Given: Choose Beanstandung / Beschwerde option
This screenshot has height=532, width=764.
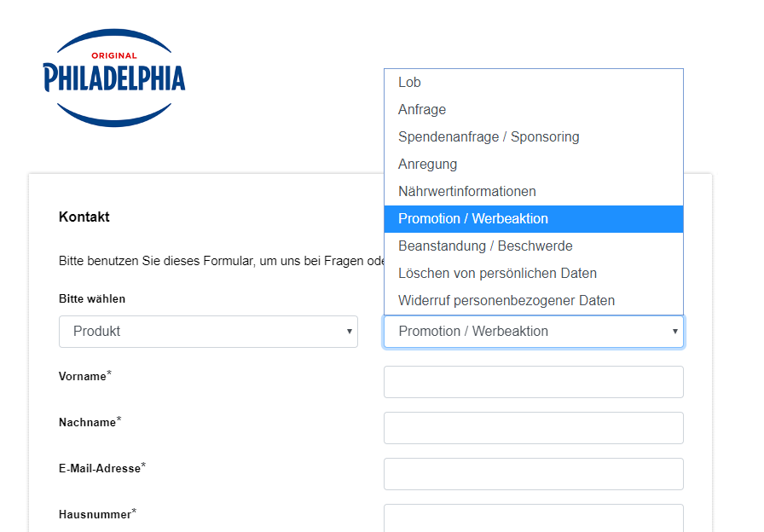Looking at the screenshot, I should (534, 246).
